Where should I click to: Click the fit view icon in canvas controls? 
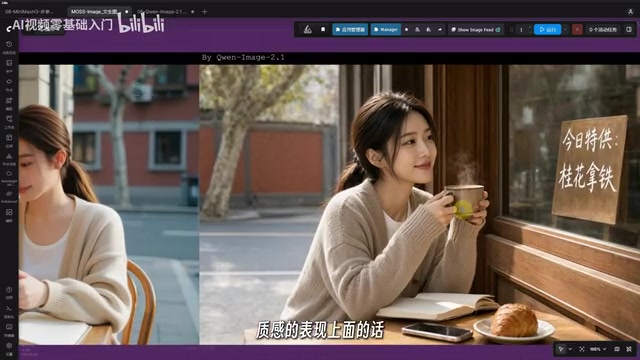click(x=582, y=349)
